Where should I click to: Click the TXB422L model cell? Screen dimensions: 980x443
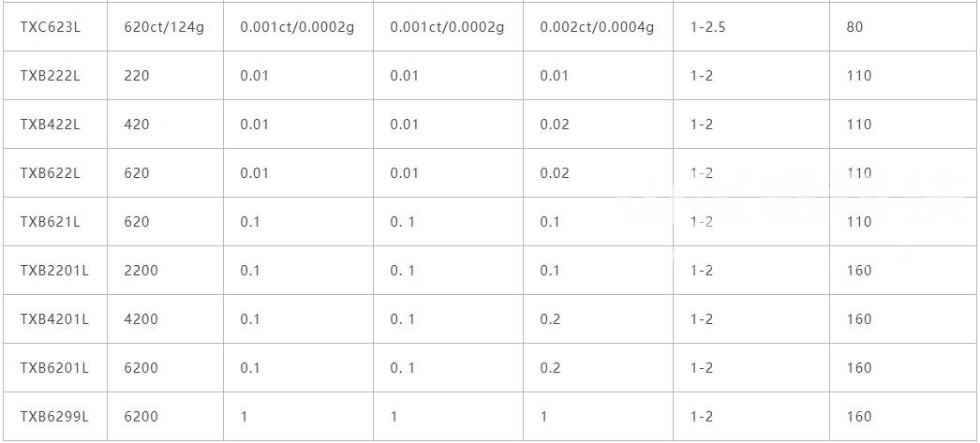51,125
